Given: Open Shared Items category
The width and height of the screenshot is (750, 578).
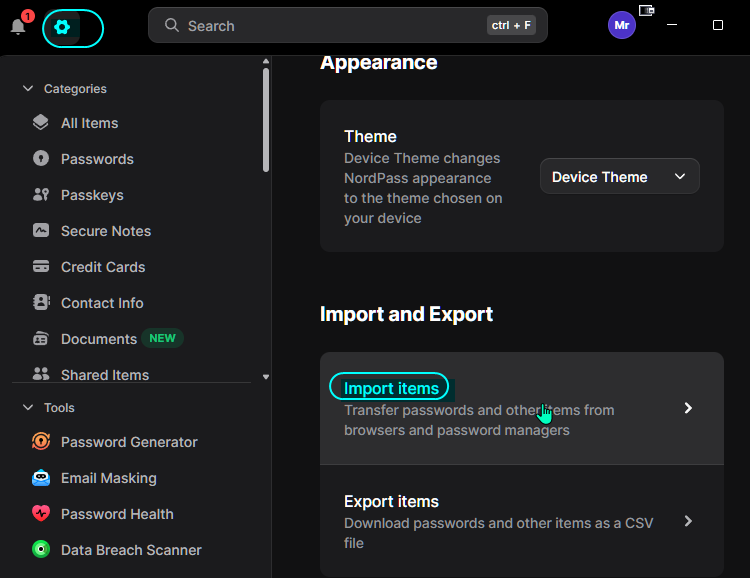Looking at the screenshot, I should coord(105,375).
